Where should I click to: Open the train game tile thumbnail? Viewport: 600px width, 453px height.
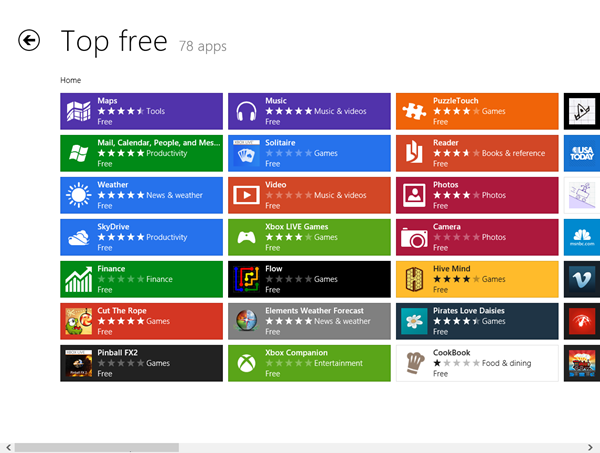[x=582, y=363]
